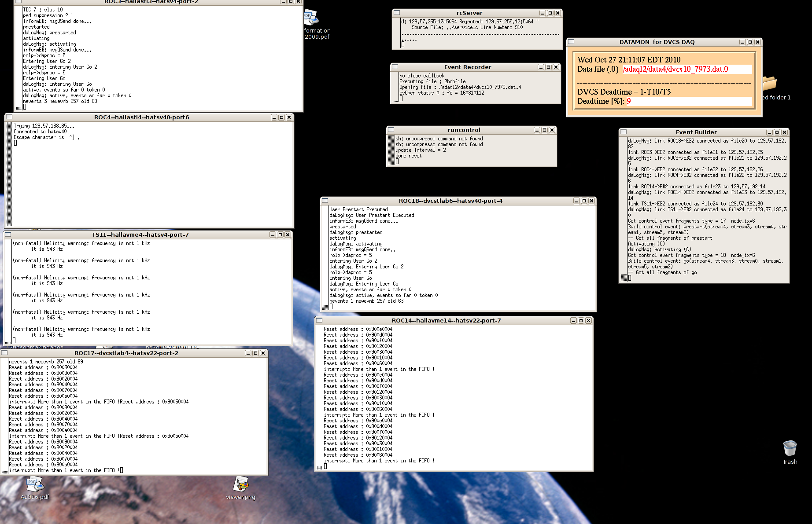Maximize the DATAMON for DVCS DAQ window
The image size is (812, 524).
click(x=750, y=42)
